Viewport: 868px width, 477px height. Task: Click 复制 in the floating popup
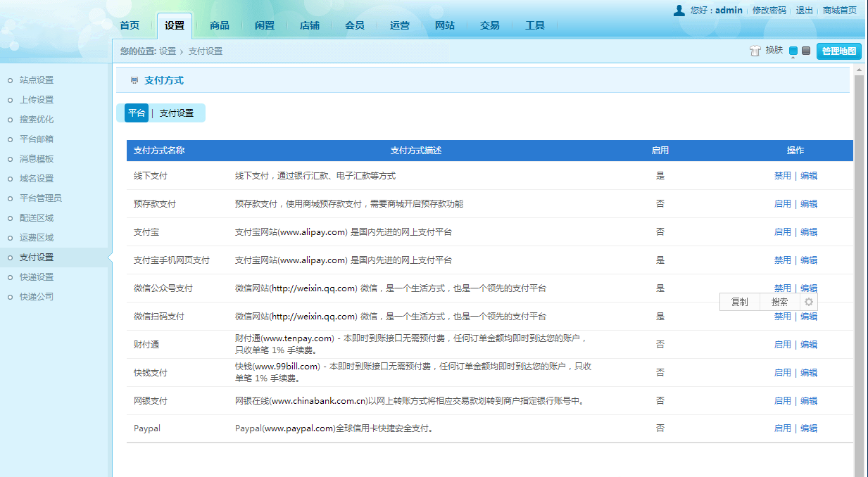coord(739,302)
